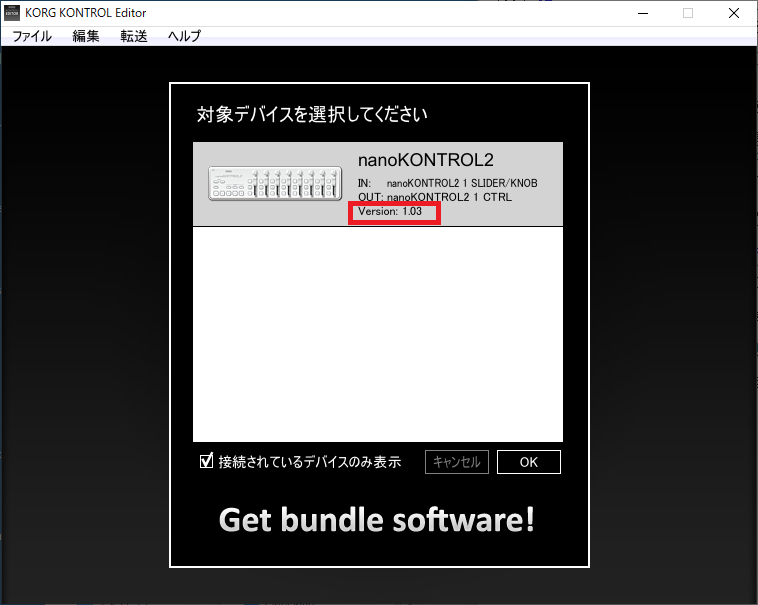Select the nanoKONTROL2 device name text
The image size is (758, 605).
coord(425,160)
